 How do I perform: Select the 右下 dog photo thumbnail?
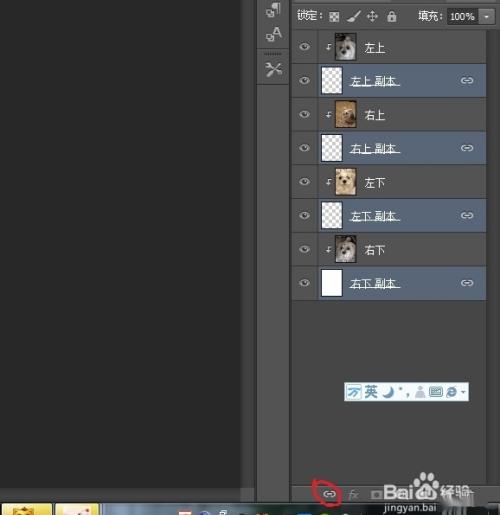tap(346, 249)
